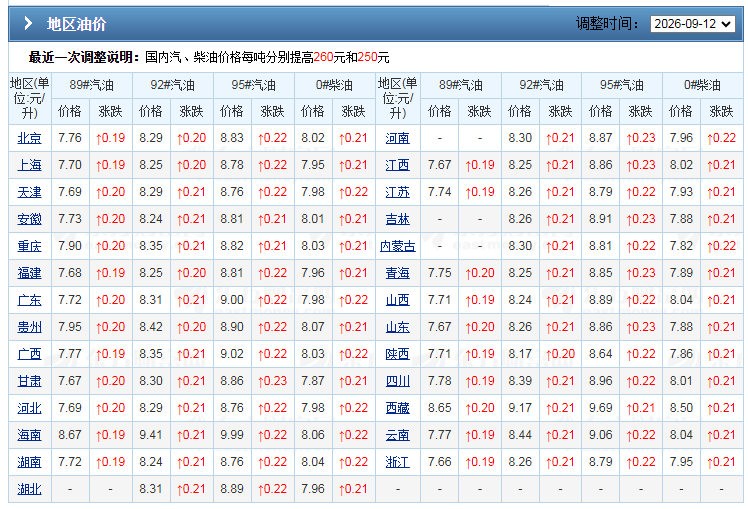
Task: Open the 云南 region link
Action: coord(398,435)
